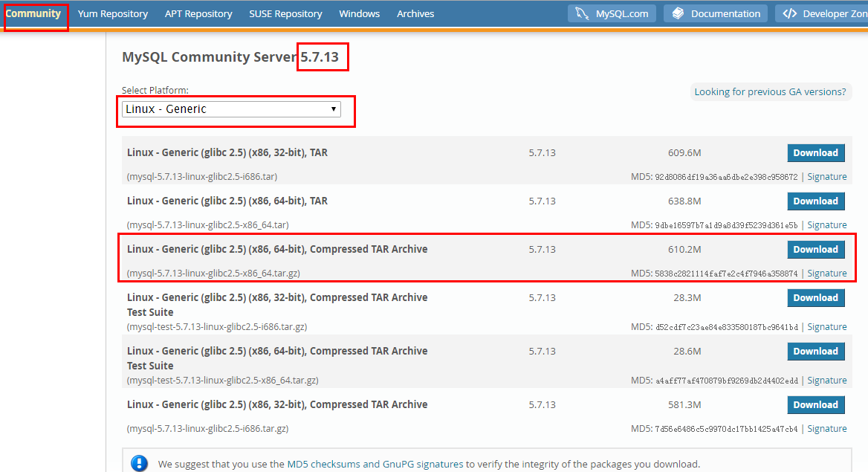Click MD5 value 92d8086df19a36aa6dbe2e398c958672
Screen dimensions: 868x472
[726, 177]
